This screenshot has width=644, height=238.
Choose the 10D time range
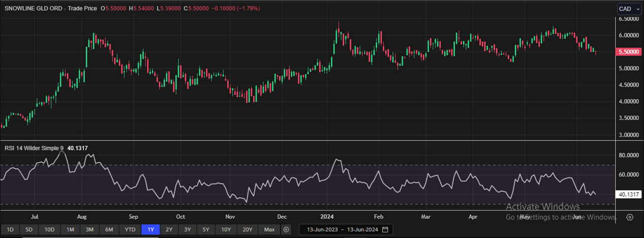49,229
